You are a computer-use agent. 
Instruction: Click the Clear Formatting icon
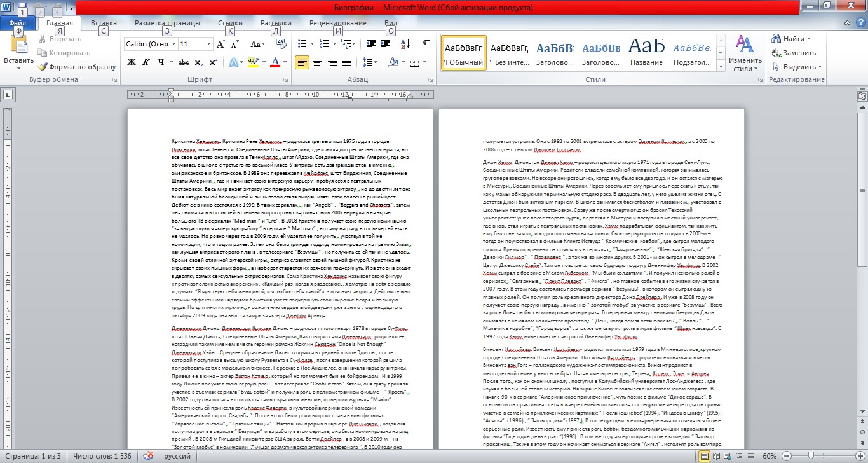pos(281,45)
